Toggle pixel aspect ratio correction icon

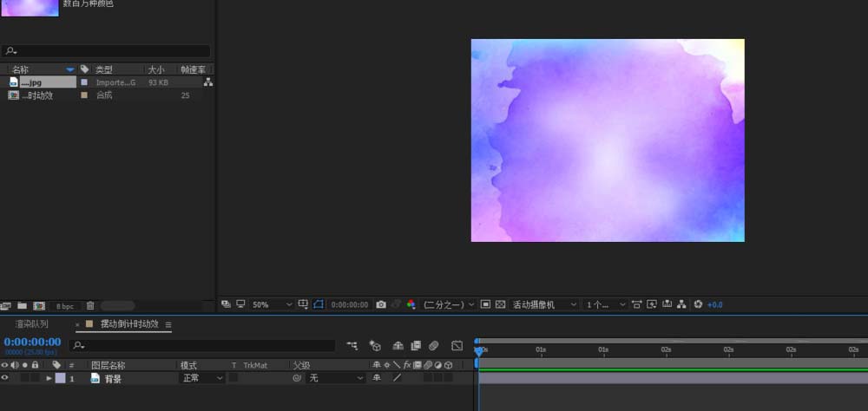(636, 304)
